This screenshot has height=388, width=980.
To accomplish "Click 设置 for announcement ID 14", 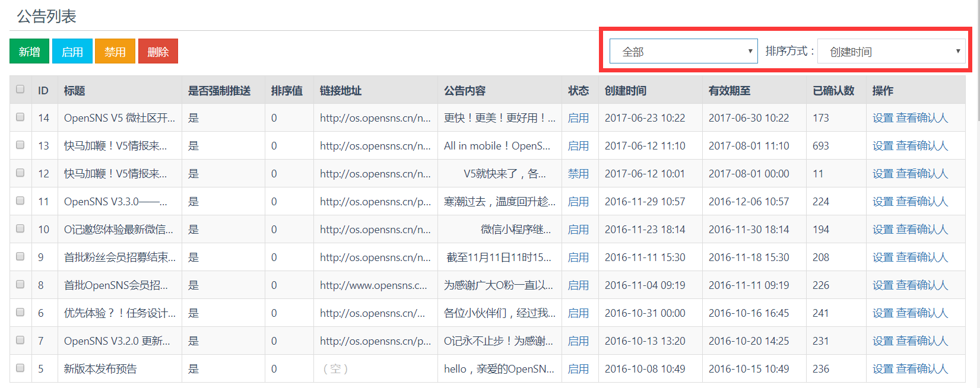I will [883, 118].
